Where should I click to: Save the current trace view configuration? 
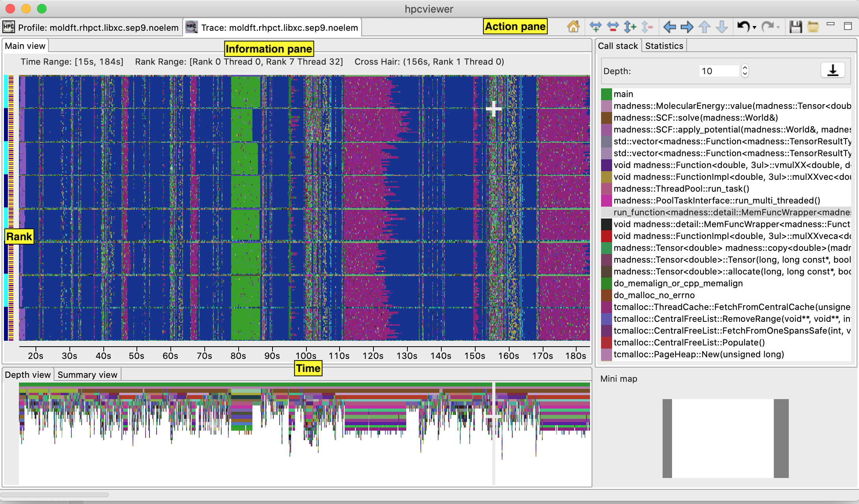(x=796, y=27)
